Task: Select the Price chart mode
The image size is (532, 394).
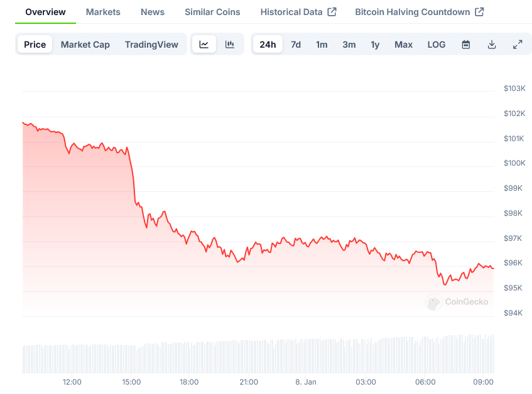Action: click(35, 45)
